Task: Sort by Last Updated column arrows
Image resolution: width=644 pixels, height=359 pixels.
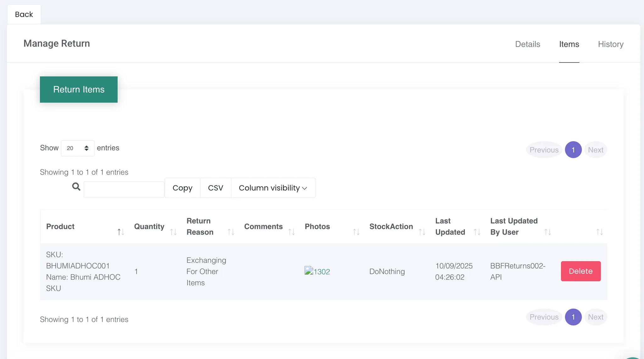Action: (477, 232)
